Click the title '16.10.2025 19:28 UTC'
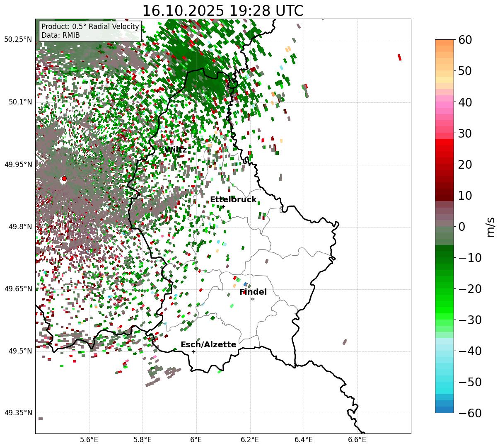The height and width of the screenshot is (448, 500). click(223, 11)
